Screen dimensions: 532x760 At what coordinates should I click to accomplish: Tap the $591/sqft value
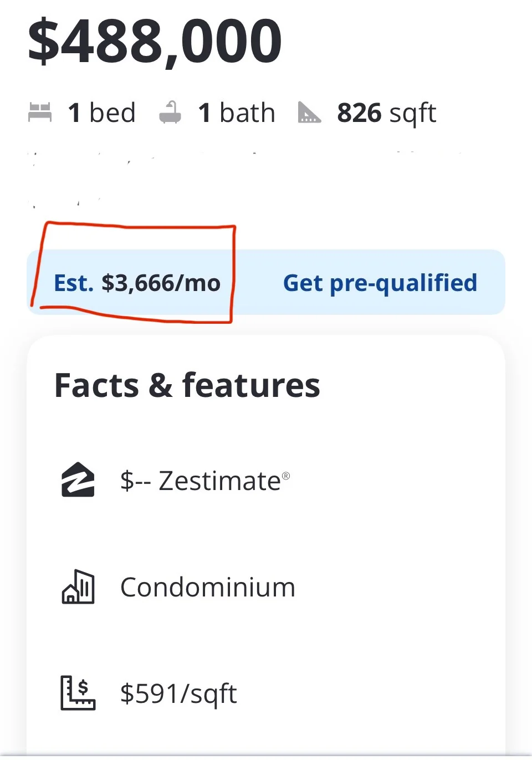[178, 693]
